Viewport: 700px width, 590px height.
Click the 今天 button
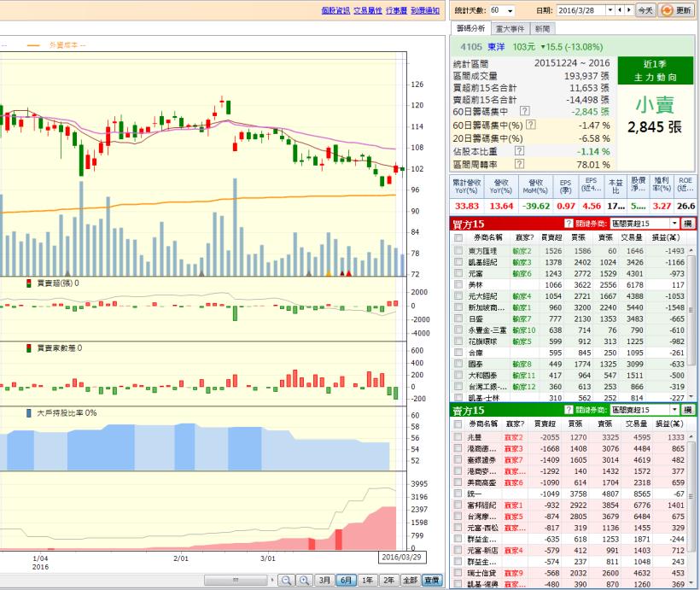tap(645, 10)
